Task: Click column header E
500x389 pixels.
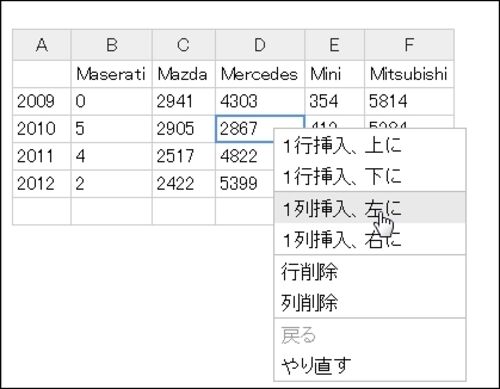Action: point(335,45)
